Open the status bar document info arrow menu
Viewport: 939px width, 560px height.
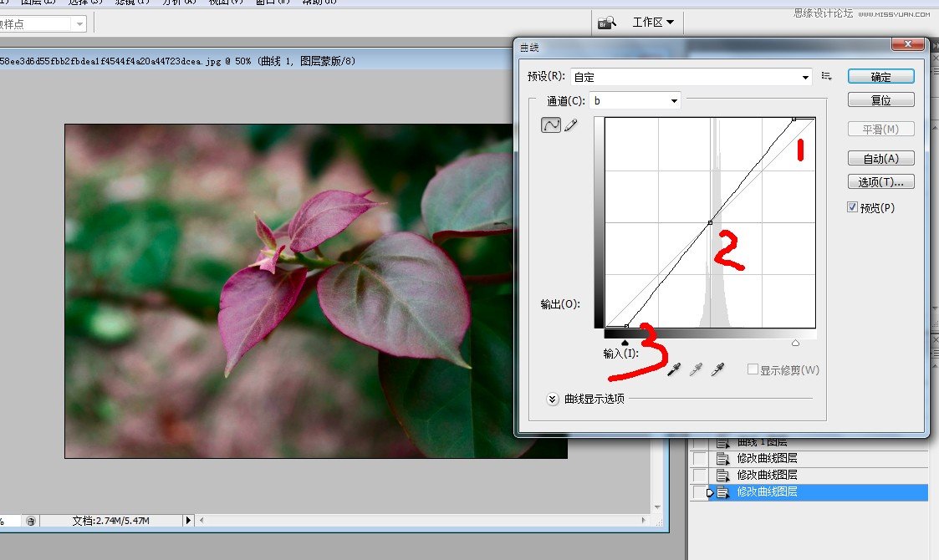[188, 521]
